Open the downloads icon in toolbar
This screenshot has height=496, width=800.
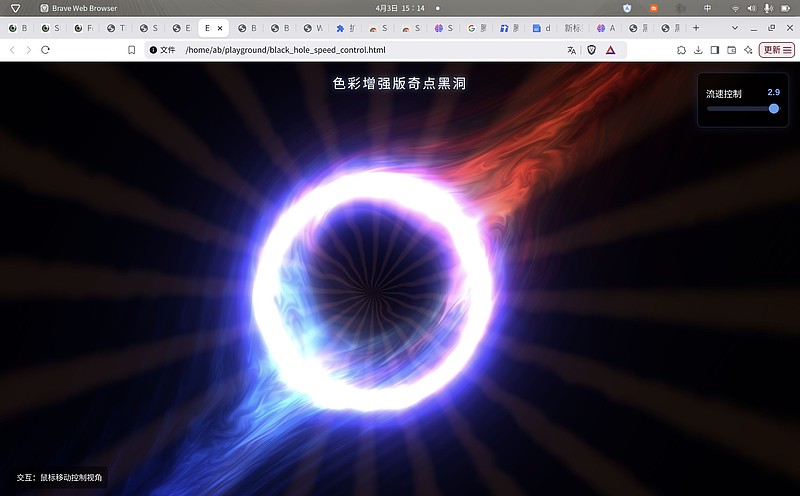pyautogui.click(x=698, y=50)
